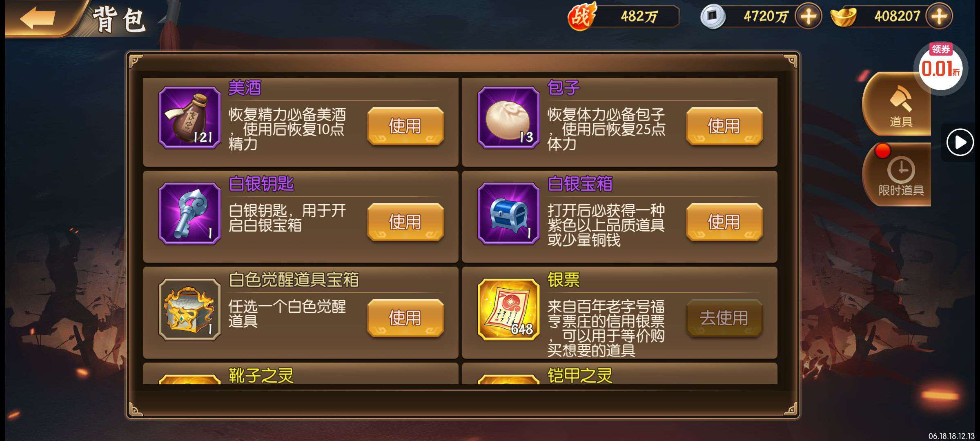Tap the 战 battle power flame icon
The width and height of the screenshot is (980, 441).
(582, 16)
